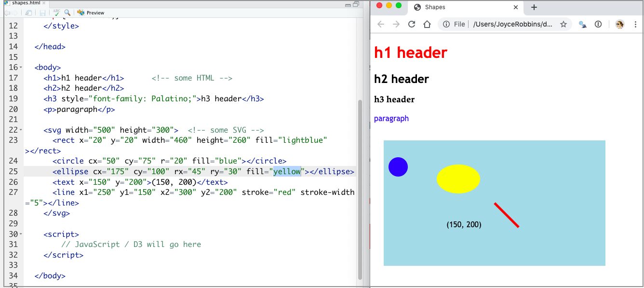Click the "h2 header" heading in the browser
Viewport: 644px width, 288px height.
402,79
